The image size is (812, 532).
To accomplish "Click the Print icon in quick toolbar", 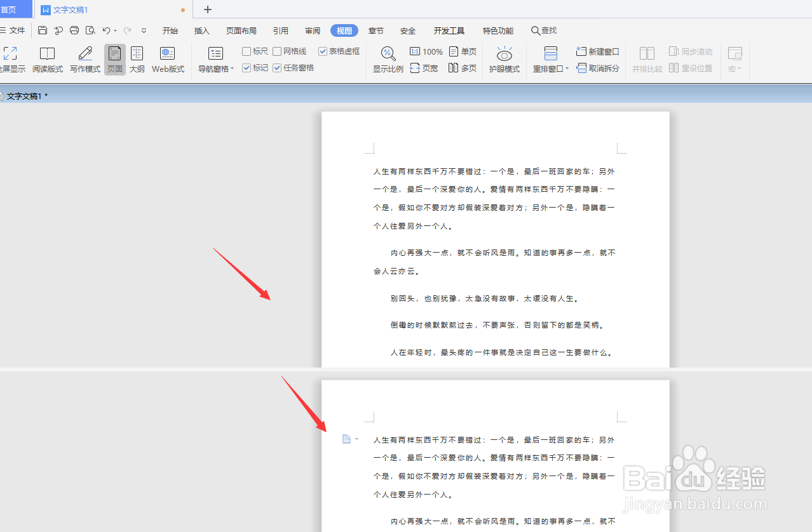I will (74, 30).
